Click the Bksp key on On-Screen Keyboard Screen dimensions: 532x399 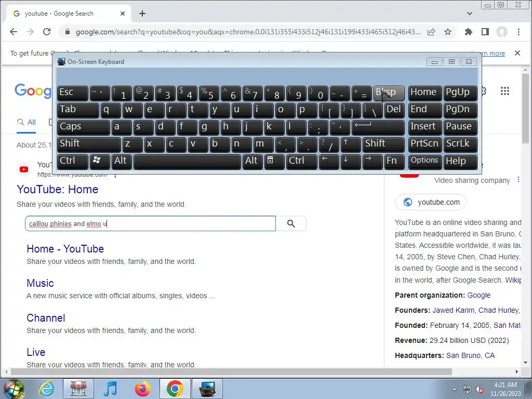click(389, 94)
